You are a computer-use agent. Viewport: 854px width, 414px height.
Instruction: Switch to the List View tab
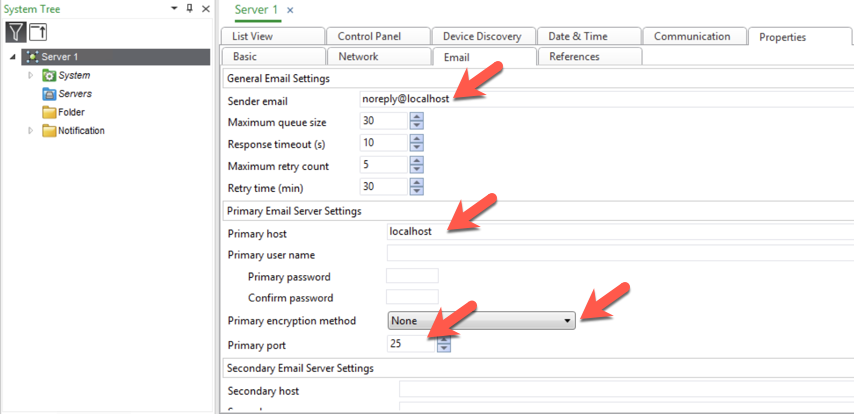272,36
